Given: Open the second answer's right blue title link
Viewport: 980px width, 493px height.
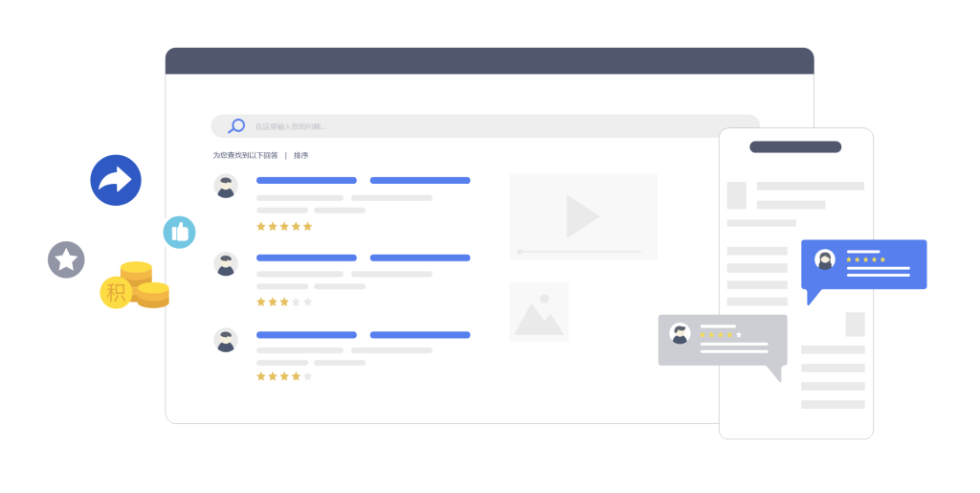Looking at the screenshot, I should pos(419,258).
